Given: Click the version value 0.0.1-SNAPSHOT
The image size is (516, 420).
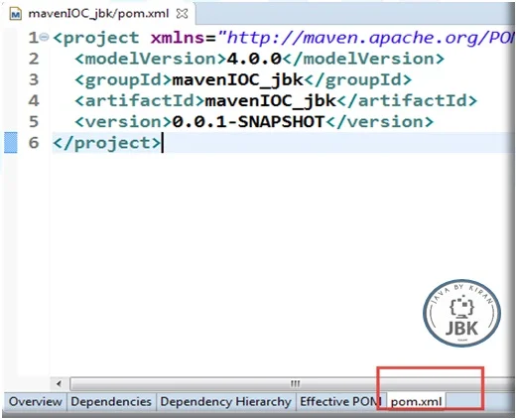Looking at the screenshot, I should [x=248, y=122].
